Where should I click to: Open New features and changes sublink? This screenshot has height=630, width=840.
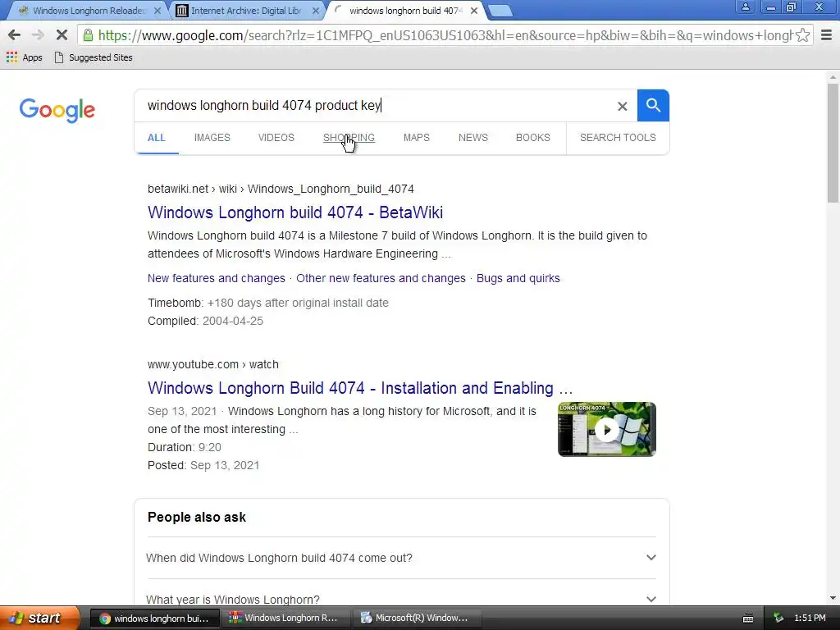coord(217,279)
